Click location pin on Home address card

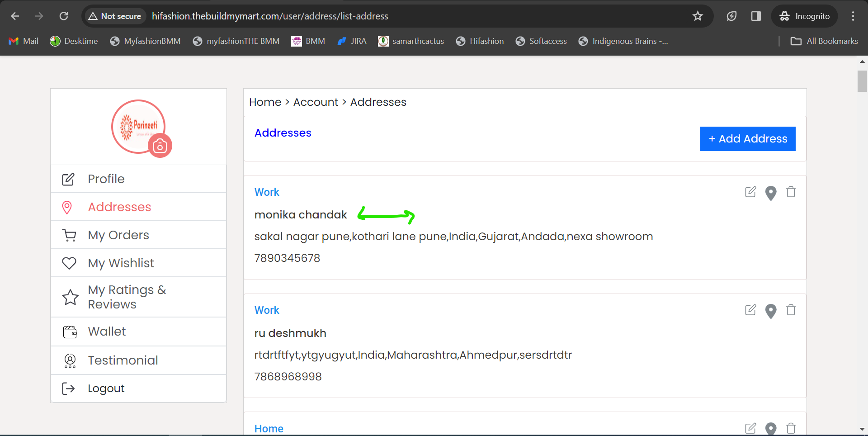pyautogui.click(x=771, y=429)
